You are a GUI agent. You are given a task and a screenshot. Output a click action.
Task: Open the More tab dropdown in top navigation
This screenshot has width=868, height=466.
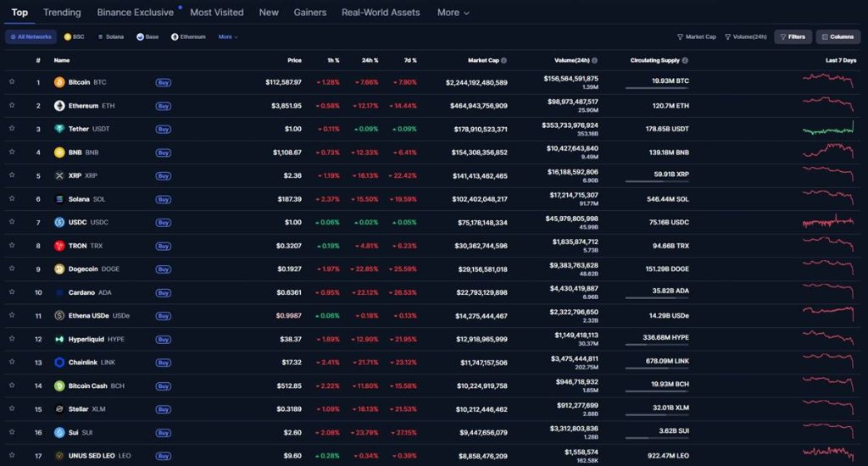pos(453,12)
